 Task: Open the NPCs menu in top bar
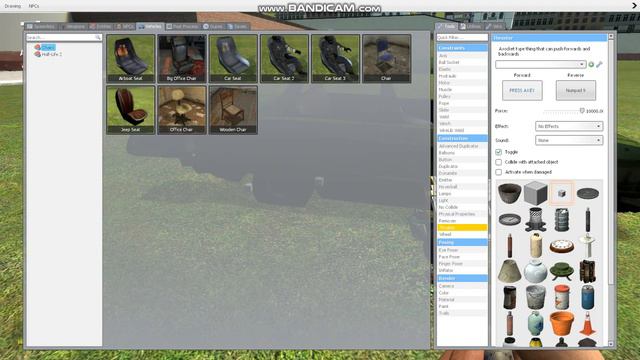point(34,6)
